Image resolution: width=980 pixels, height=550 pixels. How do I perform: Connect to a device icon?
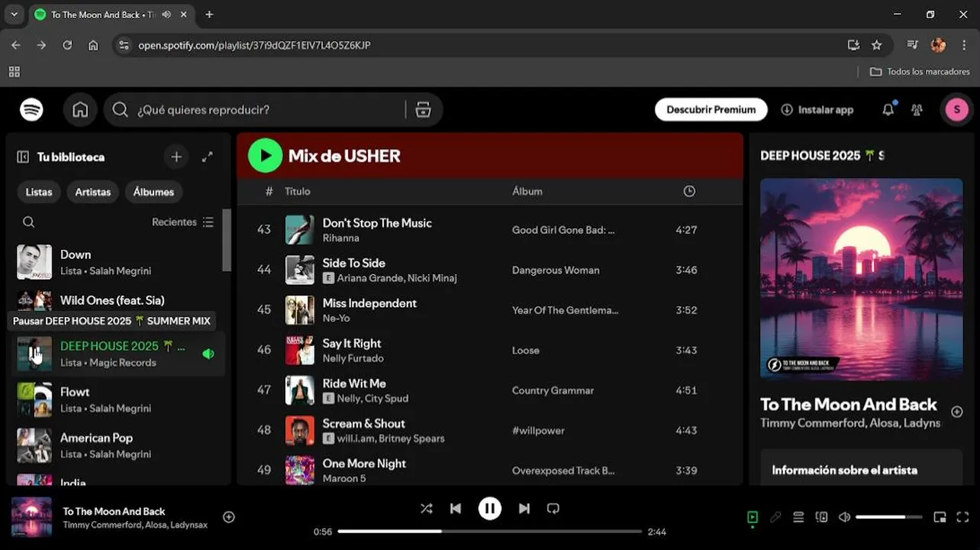[821, 517]
